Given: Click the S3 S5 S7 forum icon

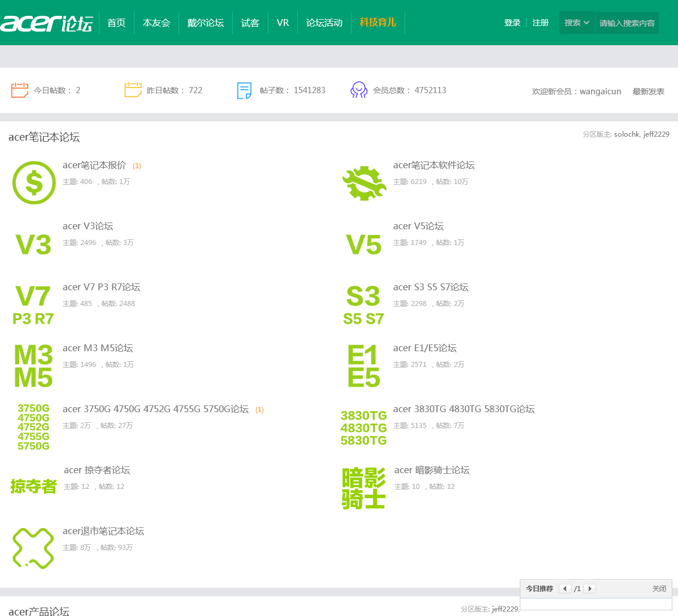Looking at the screenshot, I should tap(363, 305).
